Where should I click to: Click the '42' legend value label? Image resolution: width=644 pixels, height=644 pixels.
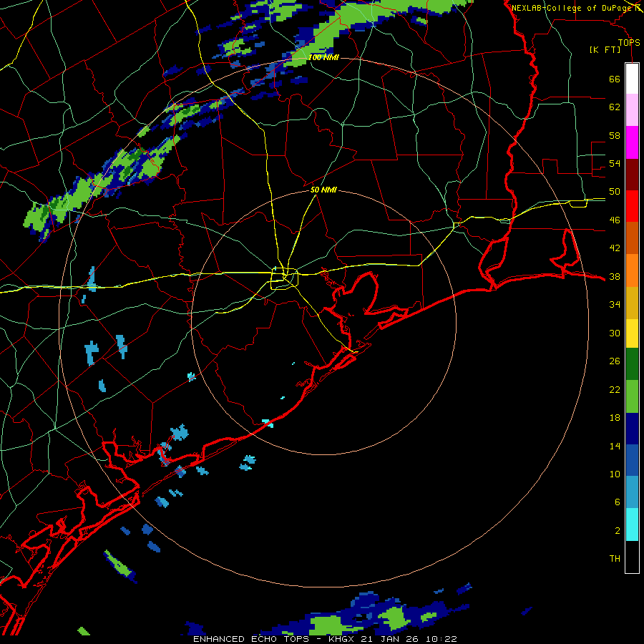pyautogui.click(x=615, y=248)
